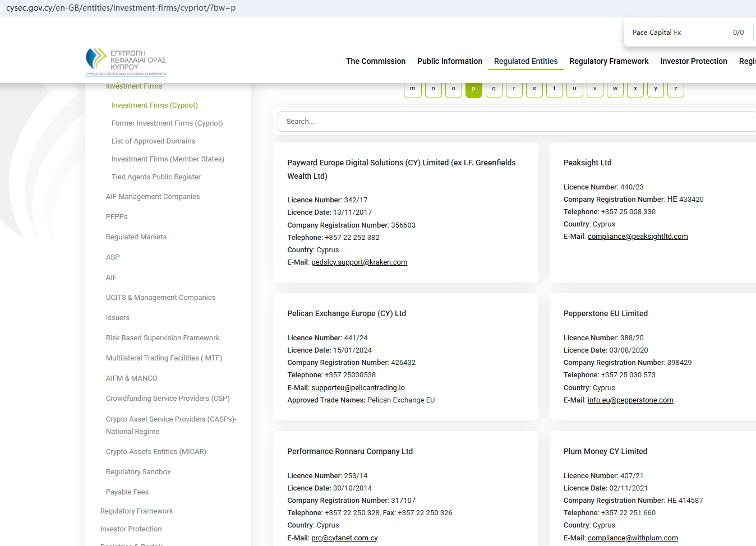The height and width of the screenshot is (546, 756).
Task: Open the Regulatory Framework top menu
Action: click(609, 61)
